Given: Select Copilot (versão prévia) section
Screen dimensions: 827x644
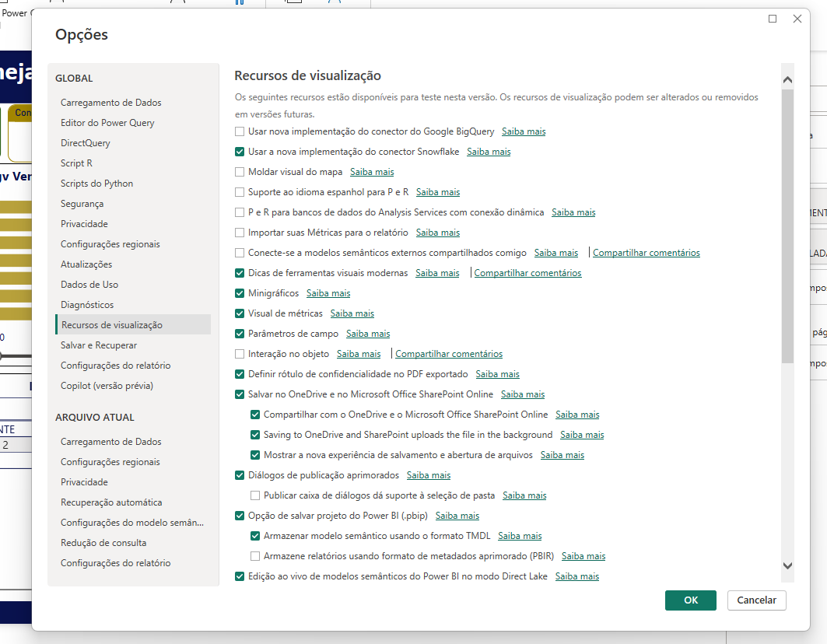Looking at the screenshot, I should pyautogui.click(x=133, y=386).
